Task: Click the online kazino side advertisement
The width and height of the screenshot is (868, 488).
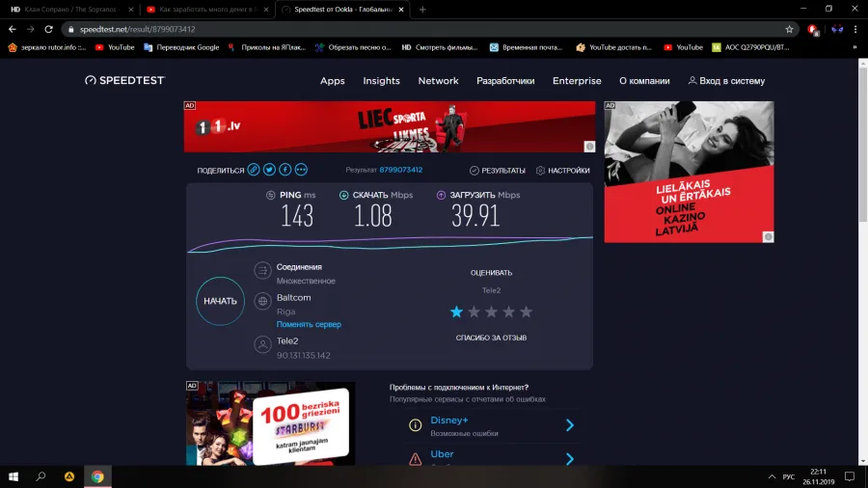Action: coord(690,172)
